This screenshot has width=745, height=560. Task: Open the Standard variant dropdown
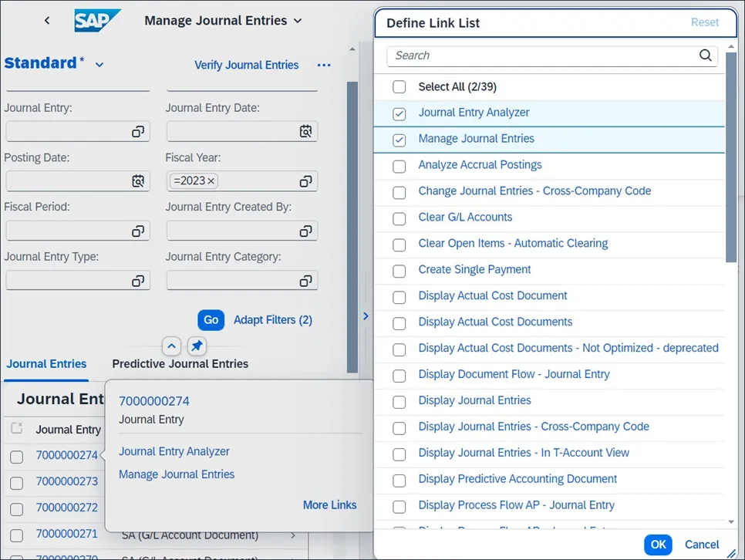pos(99,65)
